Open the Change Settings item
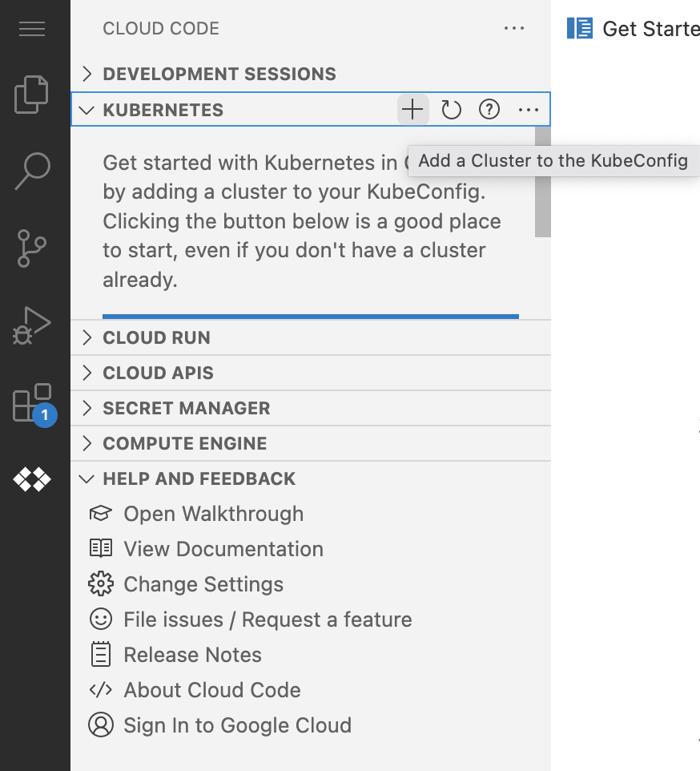Screen dimensions: 700x771 (203, 584)
